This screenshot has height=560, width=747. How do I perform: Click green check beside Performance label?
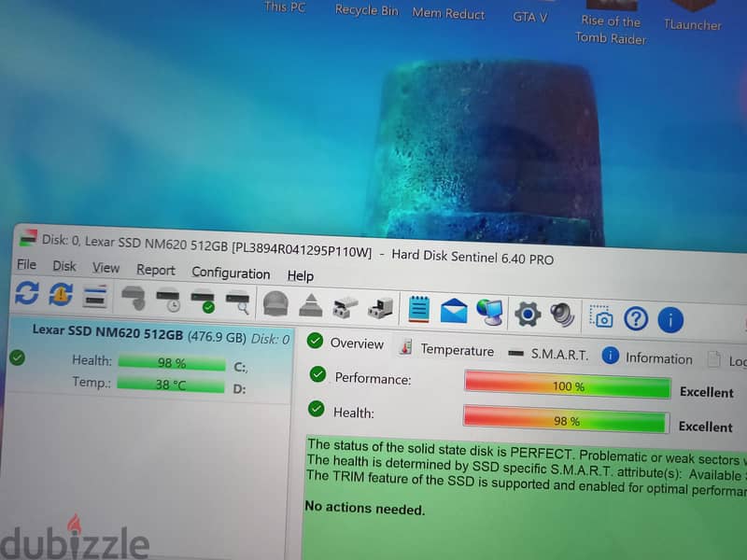click(x=317, y=374)
